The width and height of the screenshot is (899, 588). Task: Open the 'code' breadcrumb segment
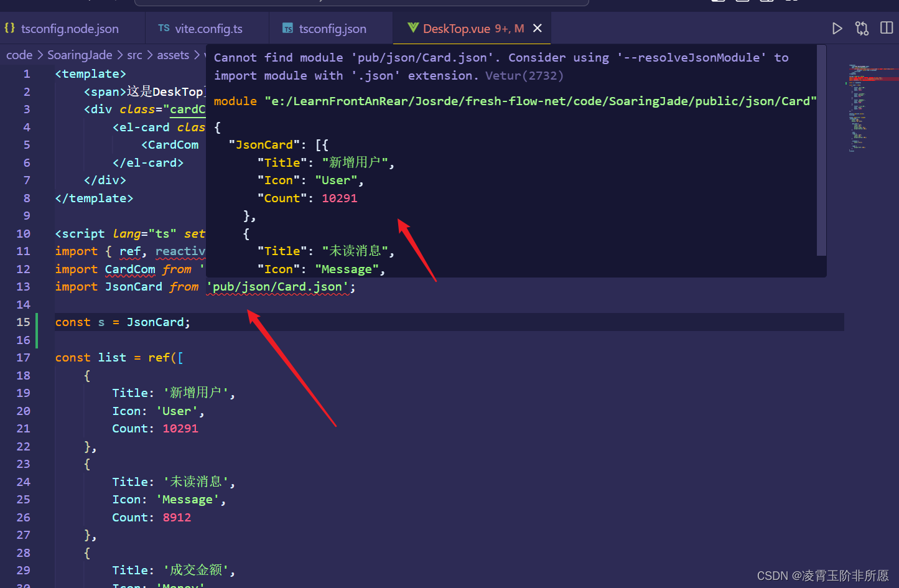(x=19, y=55)
